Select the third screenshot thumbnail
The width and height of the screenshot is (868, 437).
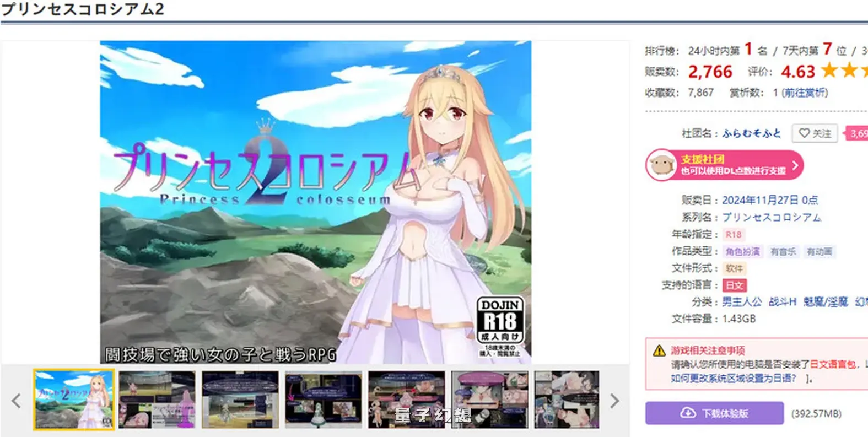240,400
